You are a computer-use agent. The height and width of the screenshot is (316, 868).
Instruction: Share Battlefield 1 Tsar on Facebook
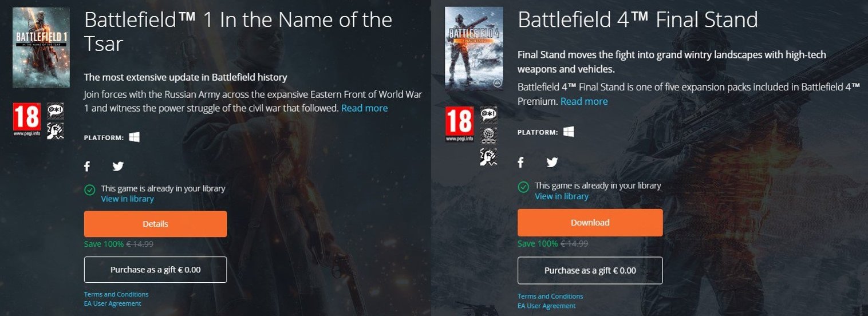pos(87,167)
